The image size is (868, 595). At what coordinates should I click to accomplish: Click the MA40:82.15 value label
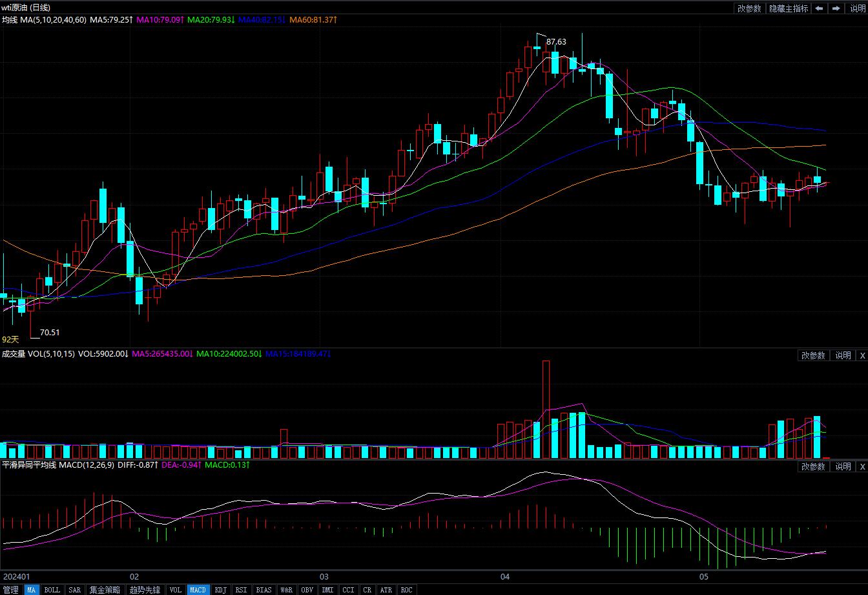point(262,20)
